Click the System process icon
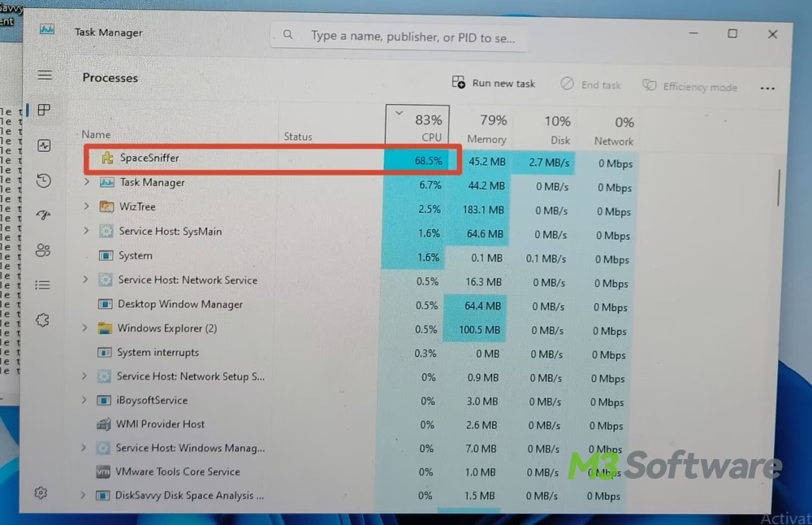Viewport: 812px width, 525px height. click(106, 255)
